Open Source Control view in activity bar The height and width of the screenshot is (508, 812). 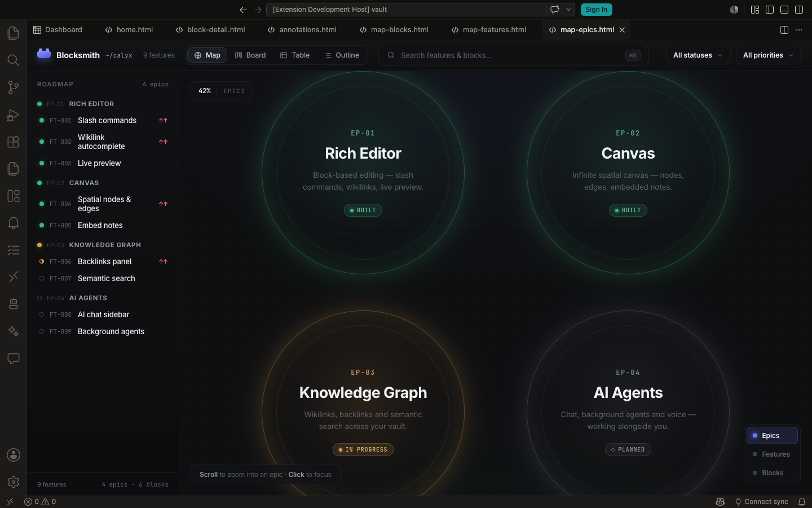[14, 87]
